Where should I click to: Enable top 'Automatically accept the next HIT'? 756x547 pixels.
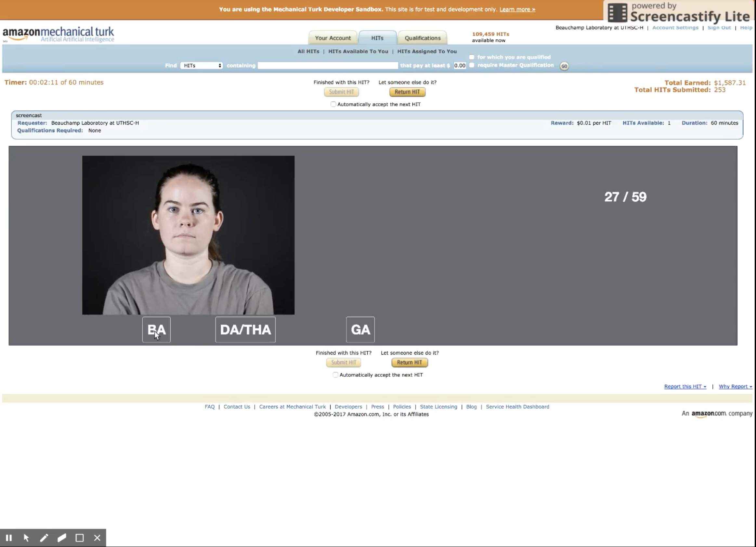[x=333, y=104]
